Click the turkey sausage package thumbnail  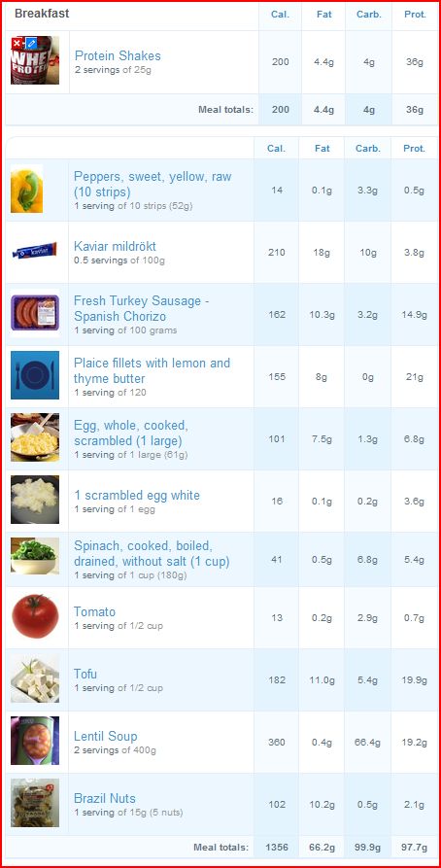35,313
